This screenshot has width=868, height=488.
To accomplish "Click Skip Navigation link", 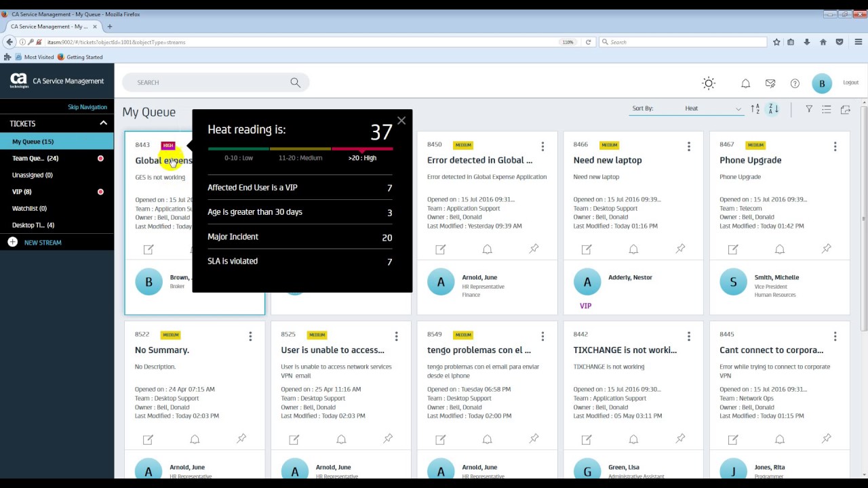I will pos(87,107).
